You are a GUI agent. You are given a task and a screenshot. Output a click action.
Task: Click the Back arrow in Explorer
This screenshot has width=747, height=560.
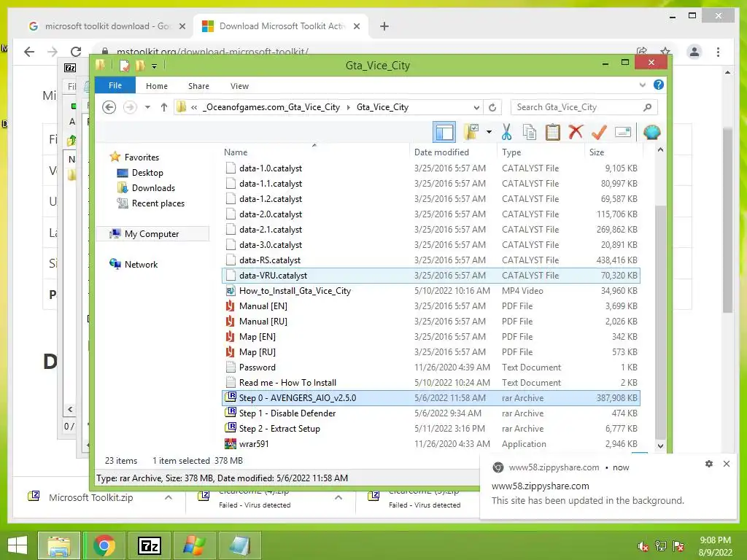(x=109, y=107)
